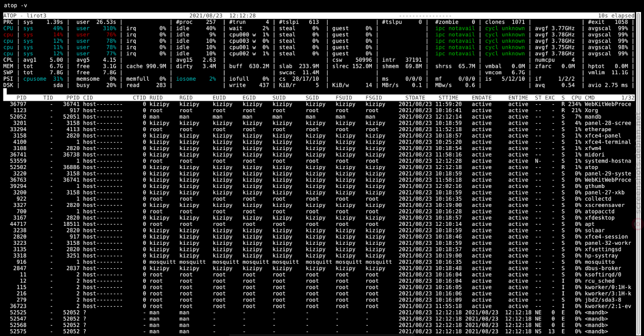Select start time "11:52:18" of etherape
The height and width of the screenshot is (336, 644).
tap(449, 129)
